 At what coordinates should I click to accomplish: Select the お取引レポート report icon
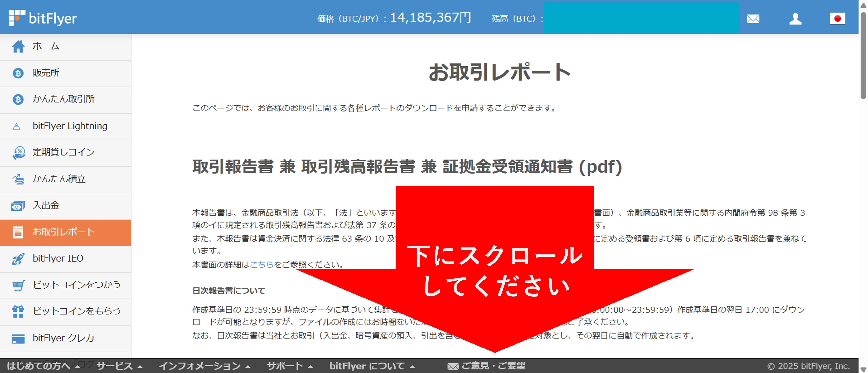(x=19, y=232)
